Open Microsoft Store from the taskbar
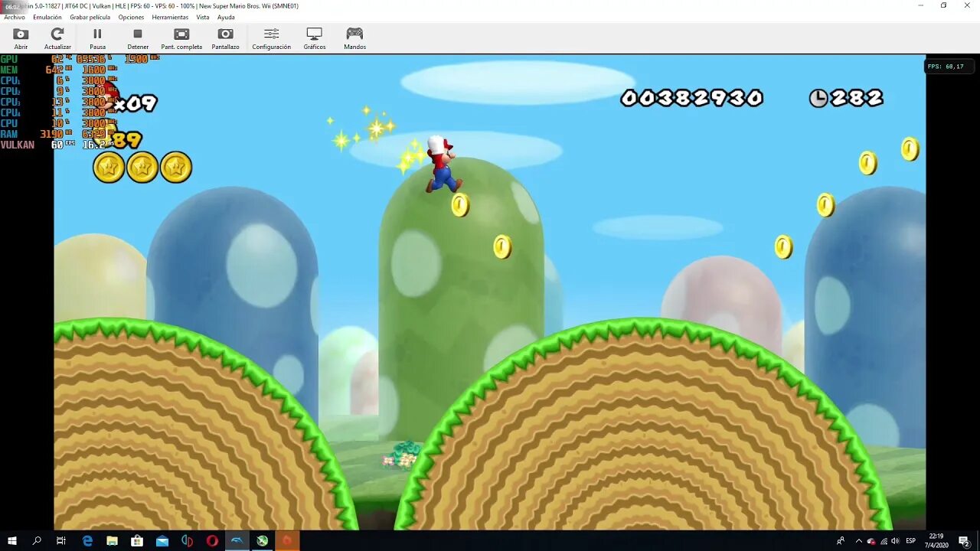980x551 pixels. pos(137,541)
